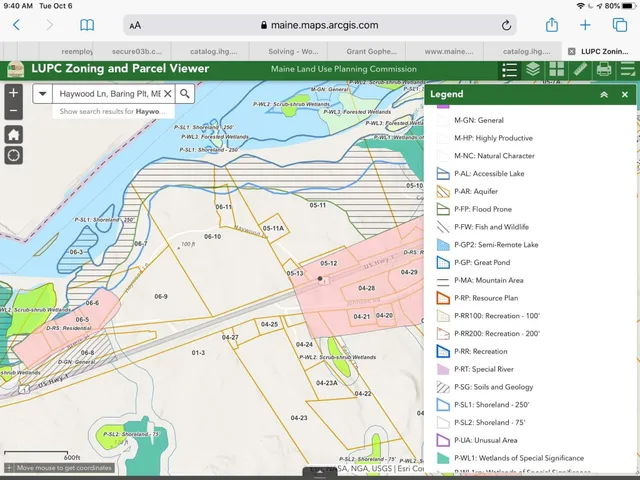The height and width of the screenshot is (480, 640).
Task: Open the Basemap Gallery grid icon
Action: pyautogui.click(x=557, y=69)
